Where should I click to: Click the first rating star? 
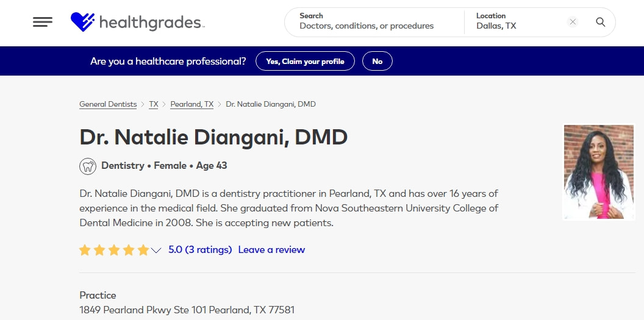[x=85, y=250]
